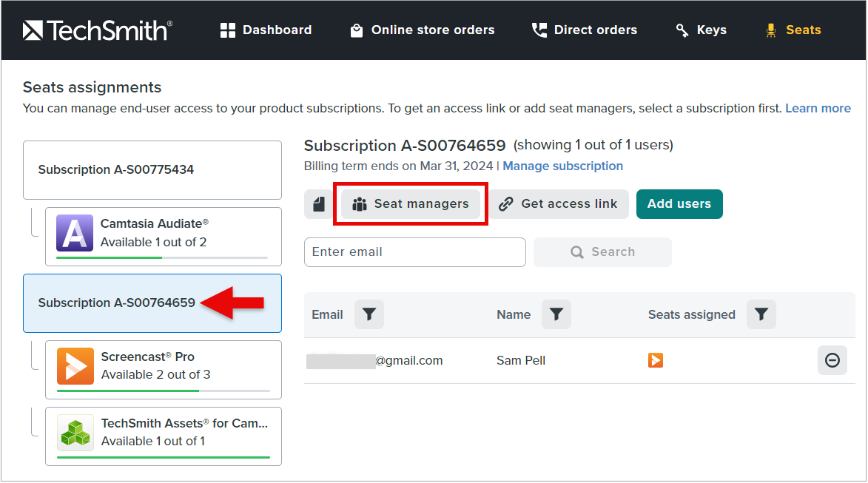Open the Dashboard tab
Image resolution: width=868 pixels, height=483 pixels.
point(266,30)
